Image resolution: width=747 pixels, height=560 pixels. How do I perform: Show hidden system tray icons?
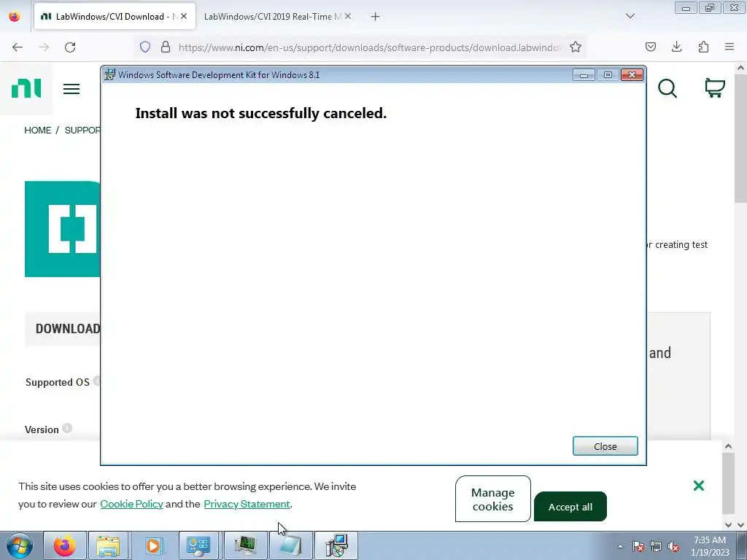click(620, 546)
